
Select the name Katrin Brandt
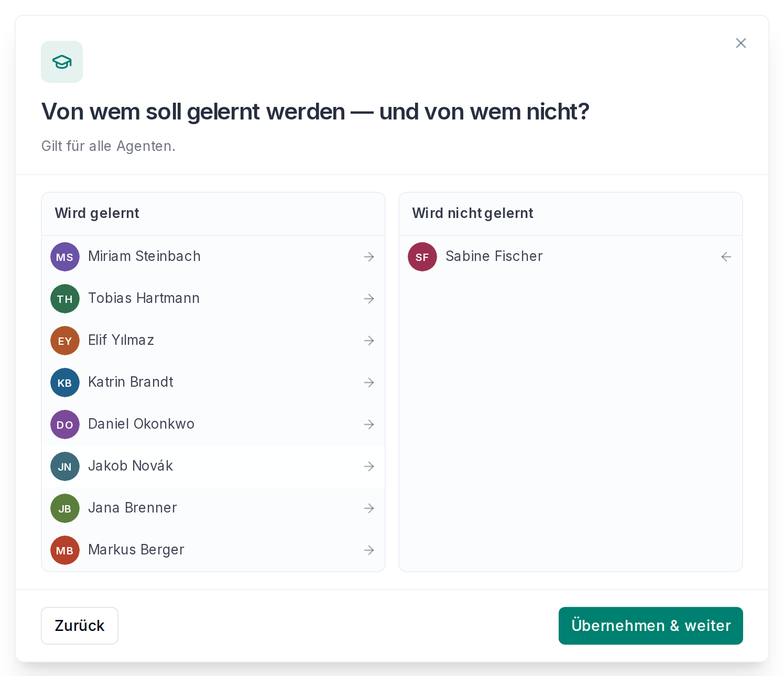[130, 382]
